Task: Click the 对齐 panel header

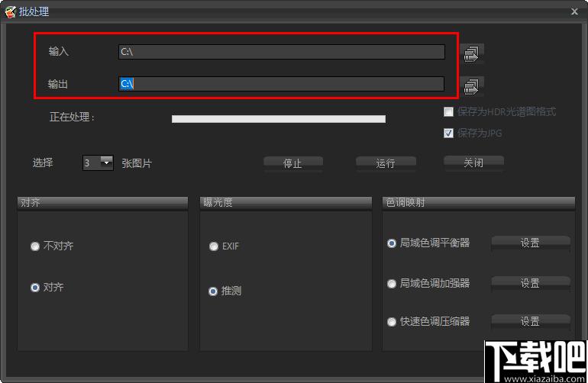Action: (x=102, y=203)
